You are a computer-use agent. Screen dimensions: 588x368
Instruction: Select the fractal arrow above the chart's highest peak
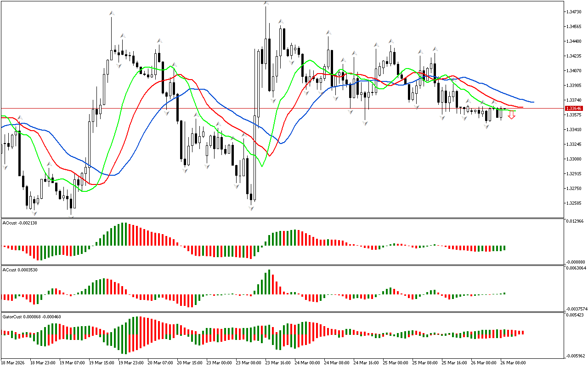pos(266,3)
